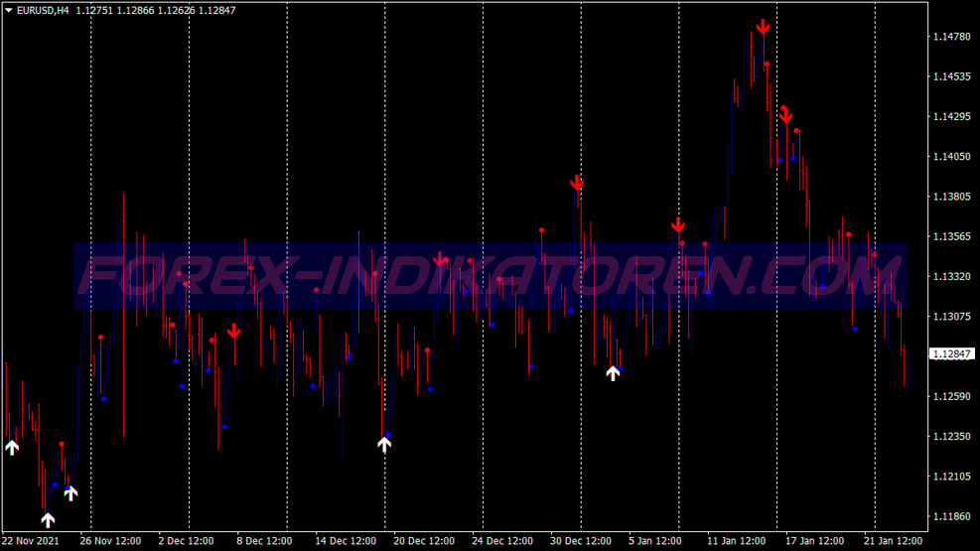
Task: Select the red sell arrow at the chart's highest peak
Action: [x=763, y=27]
